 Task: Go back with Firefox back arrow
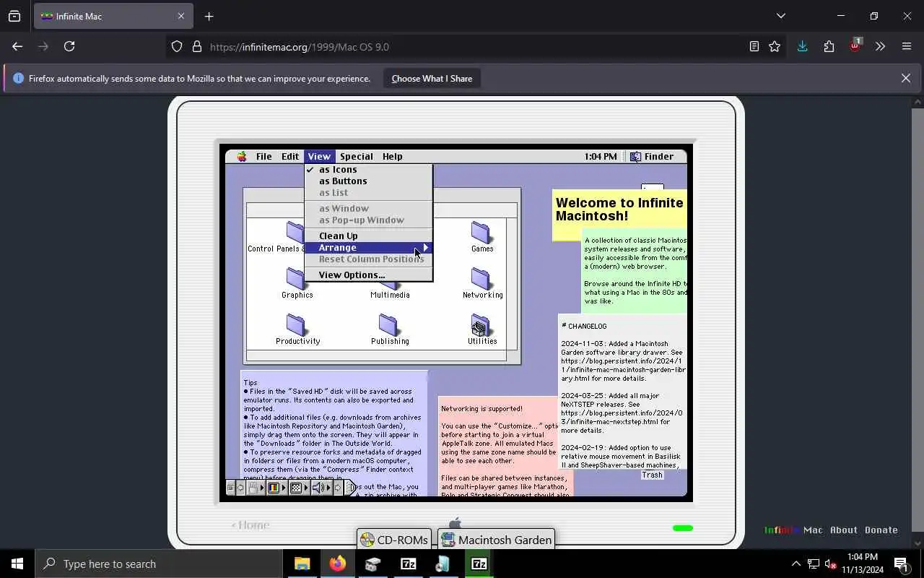[x=17, y=46]
